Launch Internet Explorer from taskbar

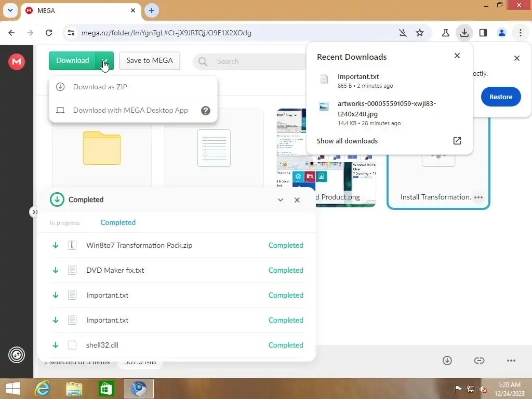click(x=43, y=389)
